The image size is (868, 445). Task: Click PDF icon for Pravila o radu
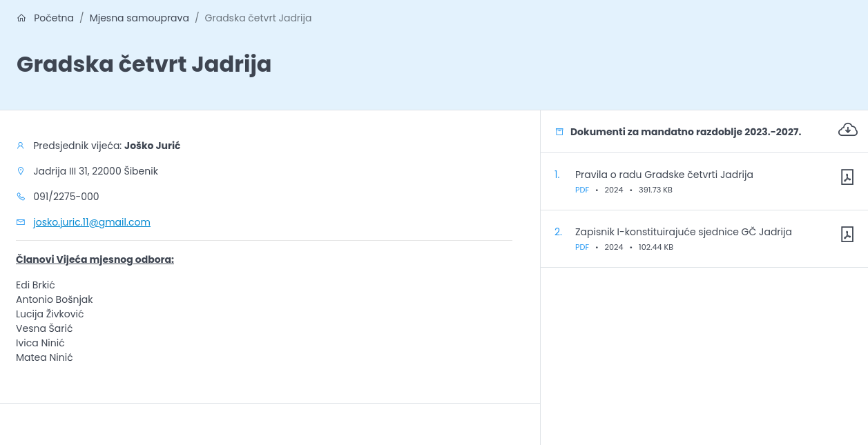(x=847, y=177)
